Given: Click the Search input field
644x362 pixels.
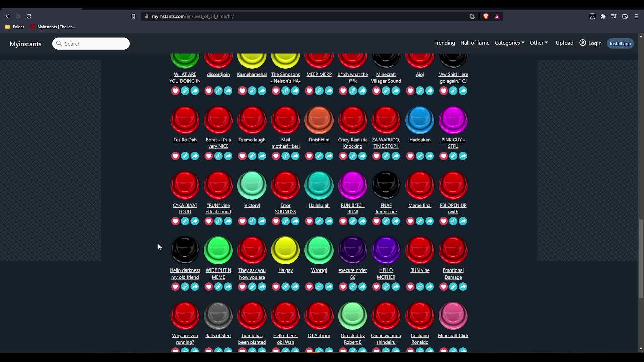Looking at the screenshot, I should [91, 44].
